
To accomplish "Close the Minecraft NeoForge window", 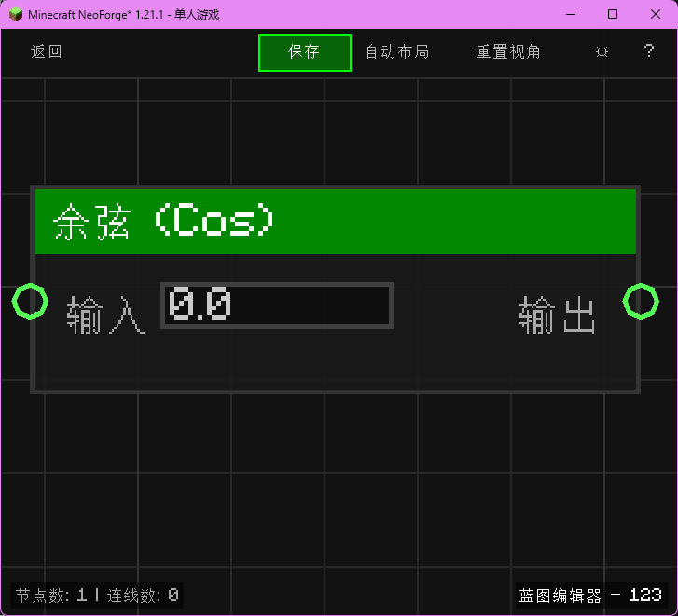I will point(656,14).
